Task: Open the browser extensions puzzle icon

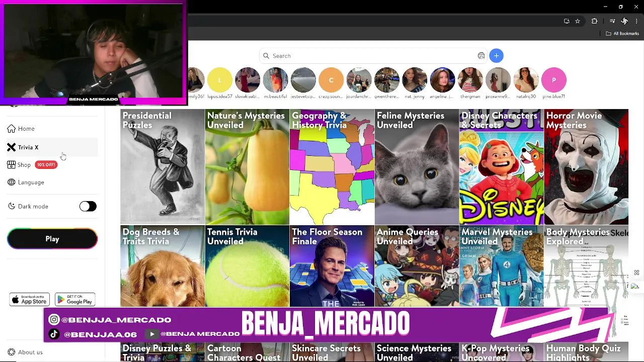Action: coord(594,21)
